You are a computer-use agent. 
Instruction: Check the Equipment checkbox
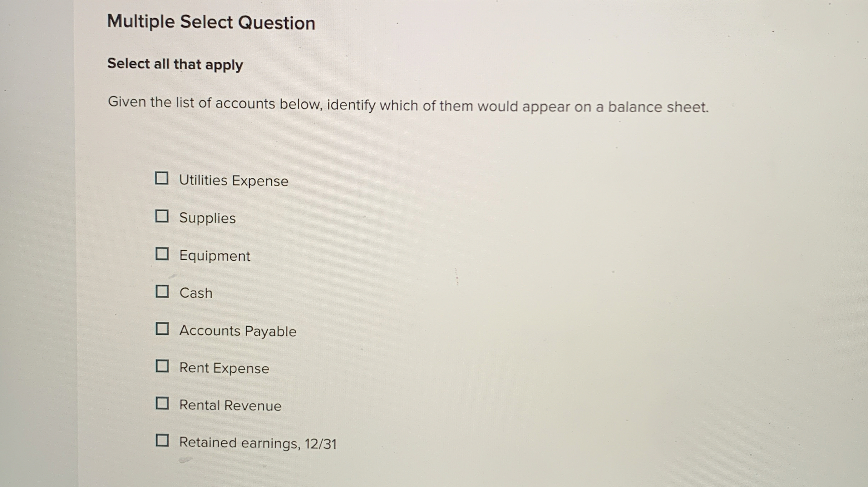[x=163, y=255]
